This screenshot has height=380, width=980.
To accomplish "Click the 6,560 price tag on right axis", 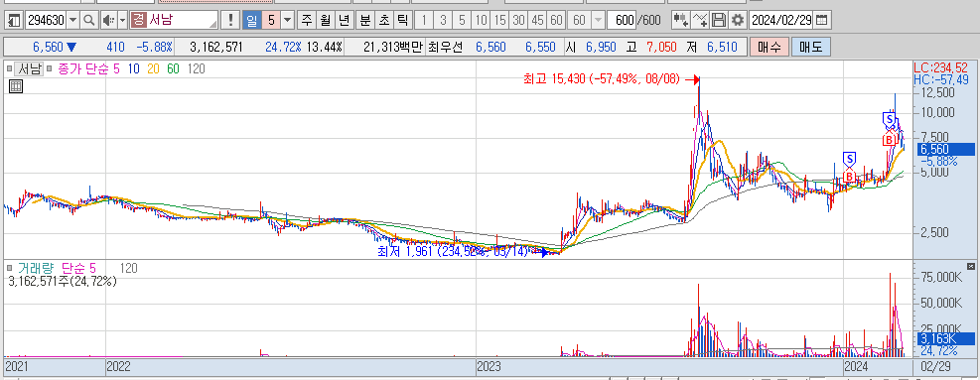I will click(945, 149).
